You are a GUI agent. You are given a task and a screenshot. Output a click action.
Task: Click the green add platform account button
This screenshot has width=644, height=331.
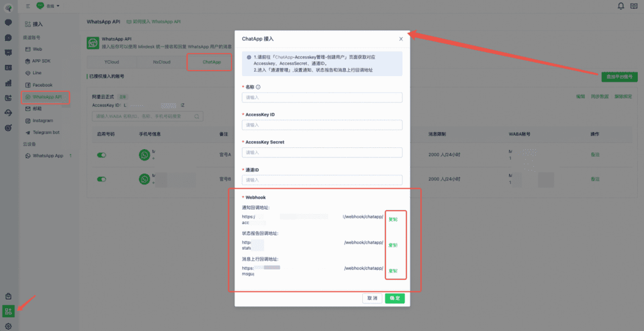[619, 77]
